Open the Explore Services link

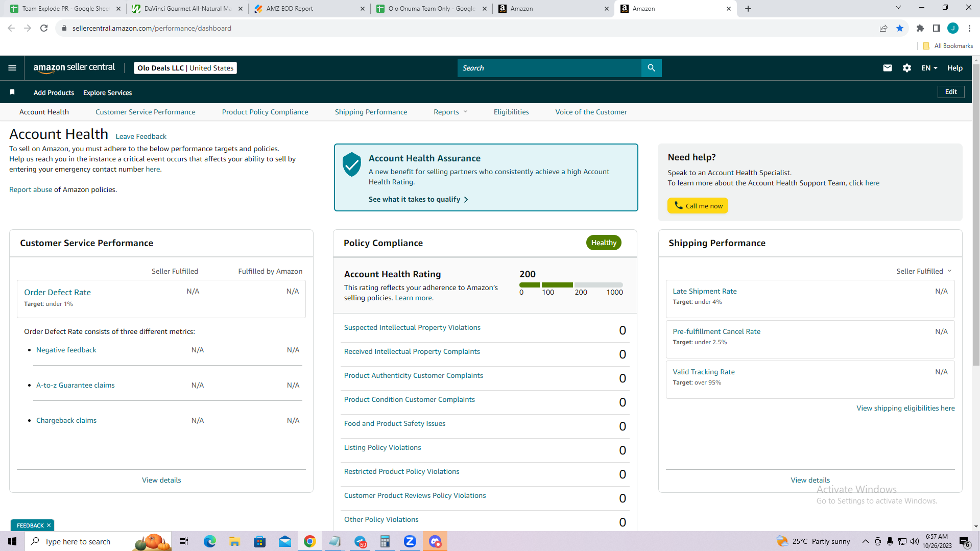[107, 92]
